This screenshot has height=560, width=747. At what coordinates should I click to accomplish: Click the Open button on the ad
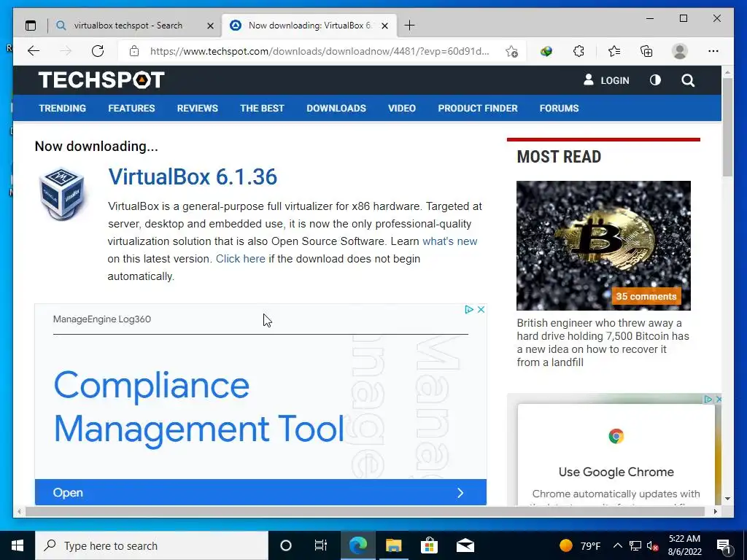(x=260, y=492)
